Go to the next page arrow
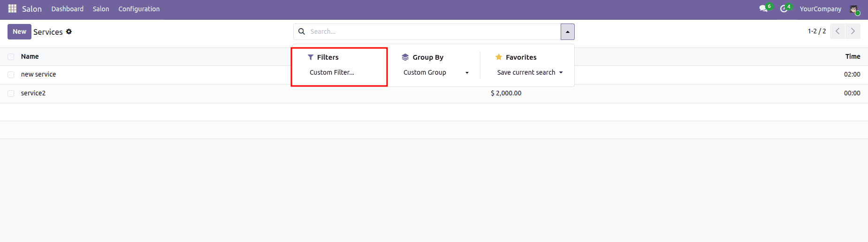The height and width of the screenshot is (242, 868). point(853,31)
